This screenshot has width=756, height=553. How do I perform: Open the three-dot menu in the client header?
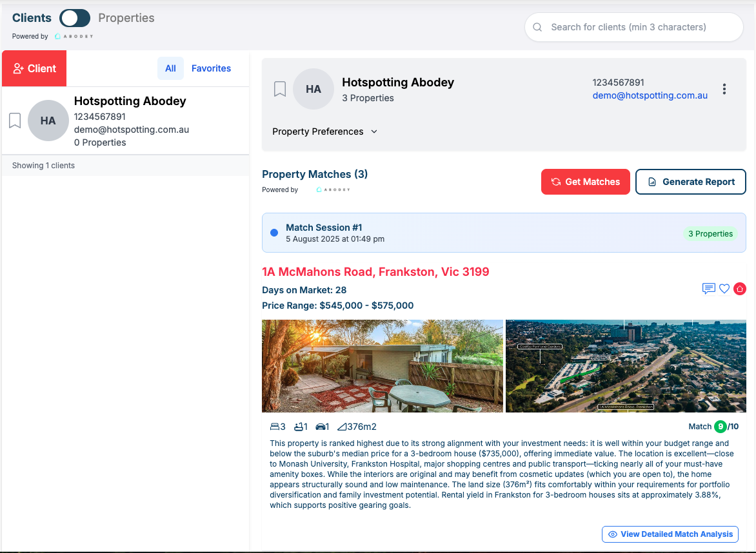pyautogui.click(x=724, y=90)
